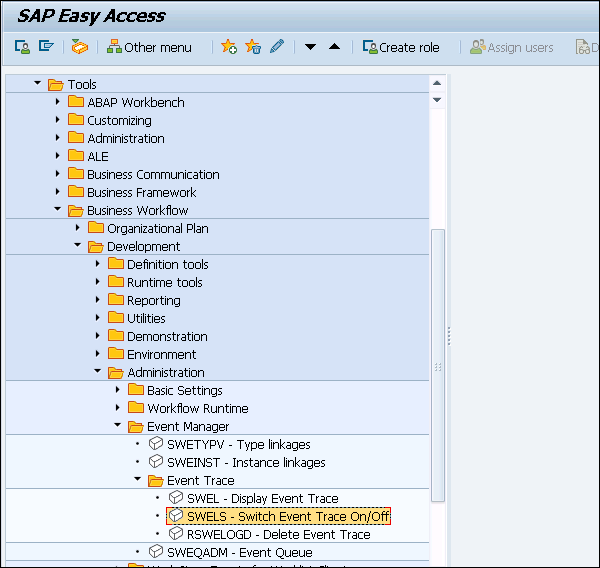
Task: Select SWELS - Switch Event Trace On/Off
Action: coord(288,516)
